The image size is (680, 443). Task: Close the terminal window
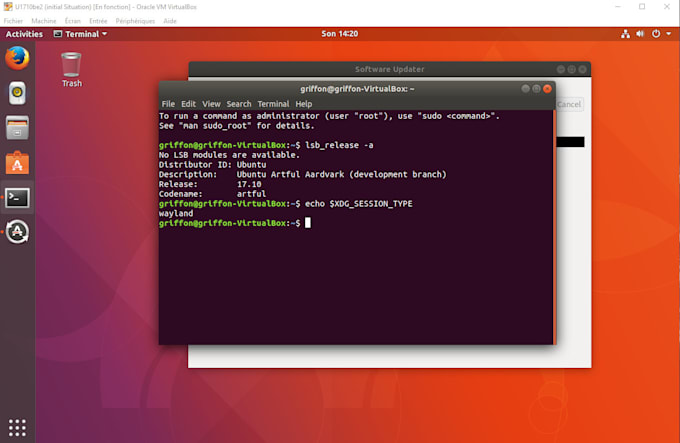click(547, 89)
